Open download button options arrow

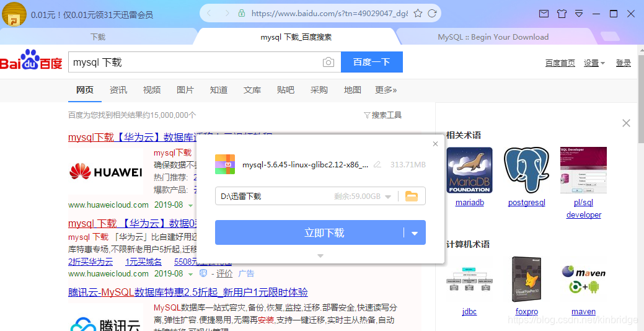[415, 233]
